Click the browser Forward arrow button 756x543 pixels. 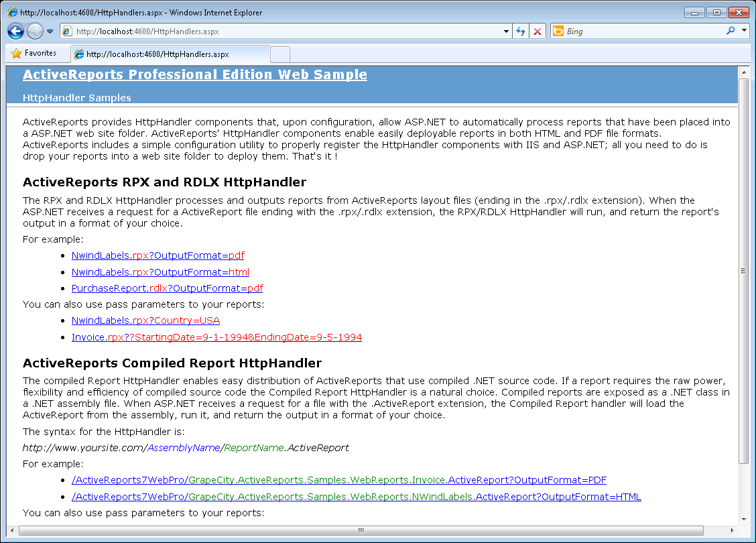35,32
